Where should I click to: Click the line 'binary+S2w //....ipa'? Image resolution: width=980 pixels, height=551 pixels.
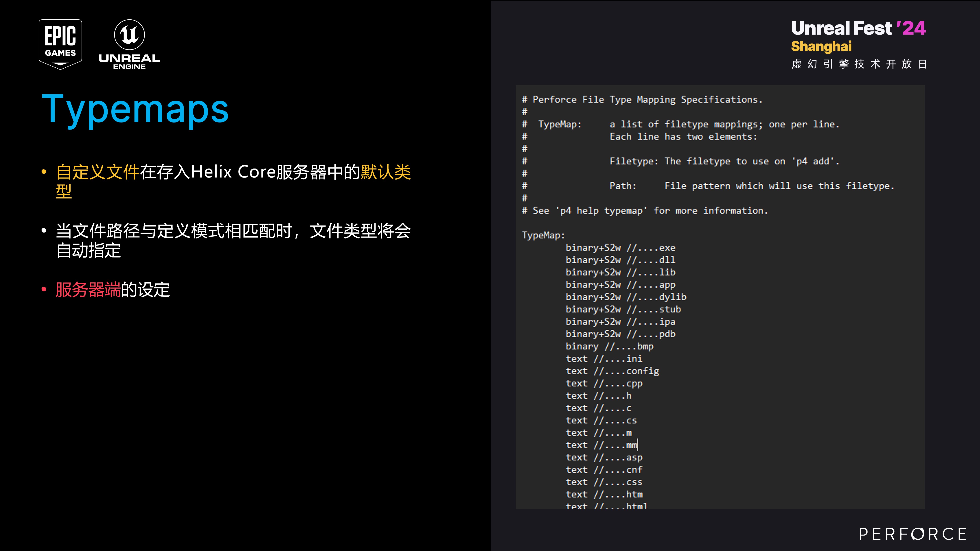[x=621, y=322]
